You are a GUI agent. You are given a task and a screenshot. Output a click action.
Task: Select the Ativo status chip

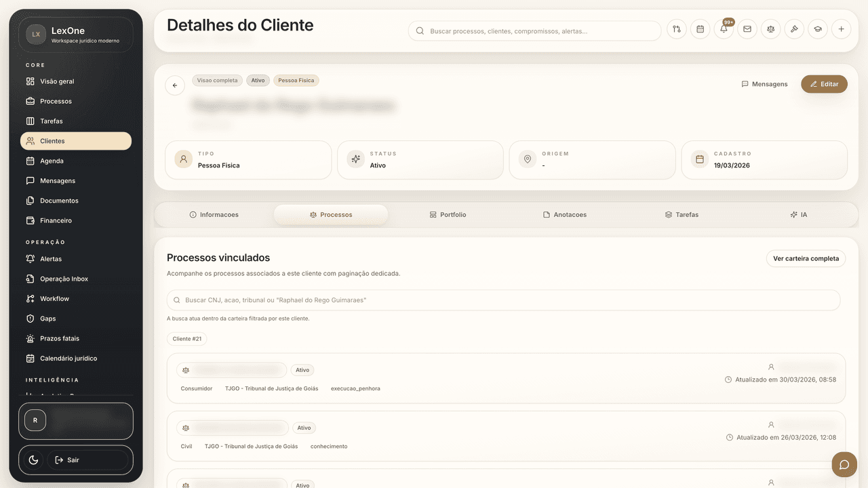tap(258, 80)
